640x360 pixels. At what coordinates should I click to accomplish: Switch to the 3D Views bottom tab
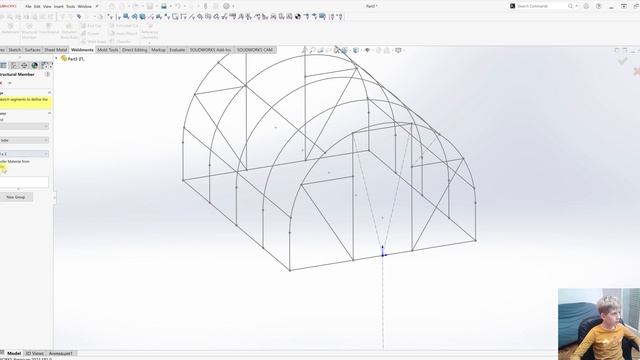coord(34,353)
